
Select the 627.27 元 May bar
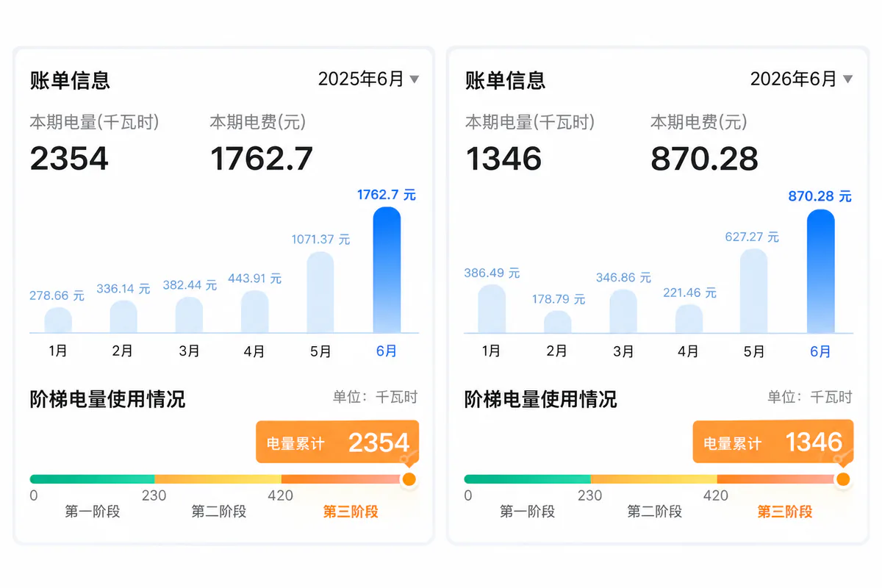[754, 291]
